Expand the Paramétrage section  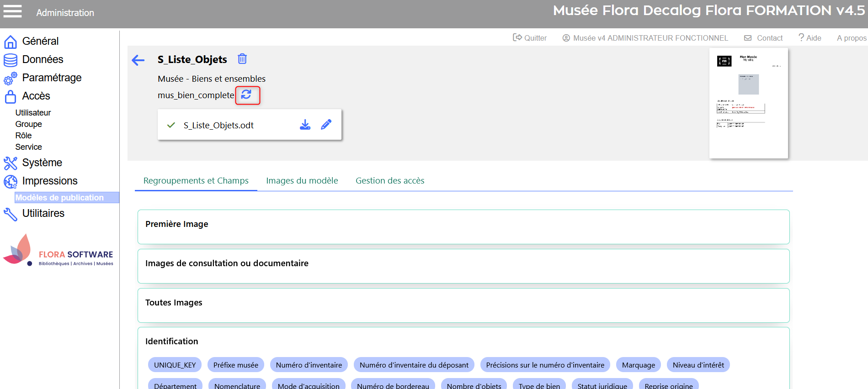click(x=52, y=78)
